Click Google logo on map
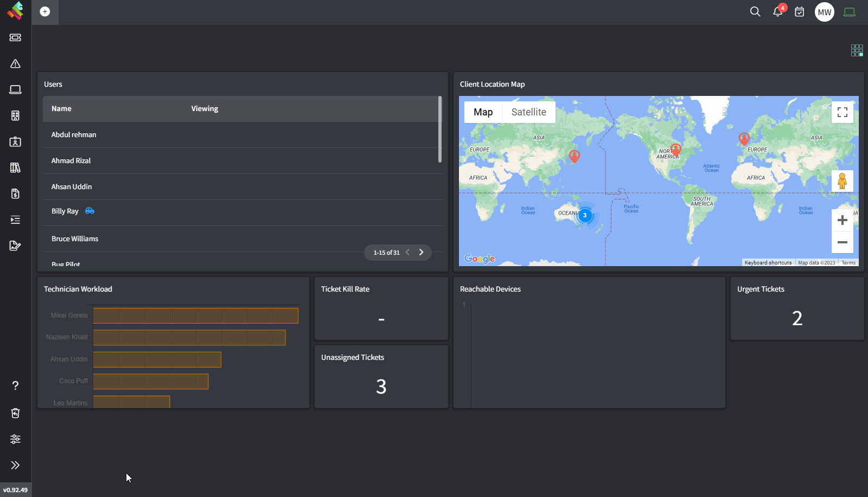The width and height of the screenshot is (868, 497). [x=480, y=259]
